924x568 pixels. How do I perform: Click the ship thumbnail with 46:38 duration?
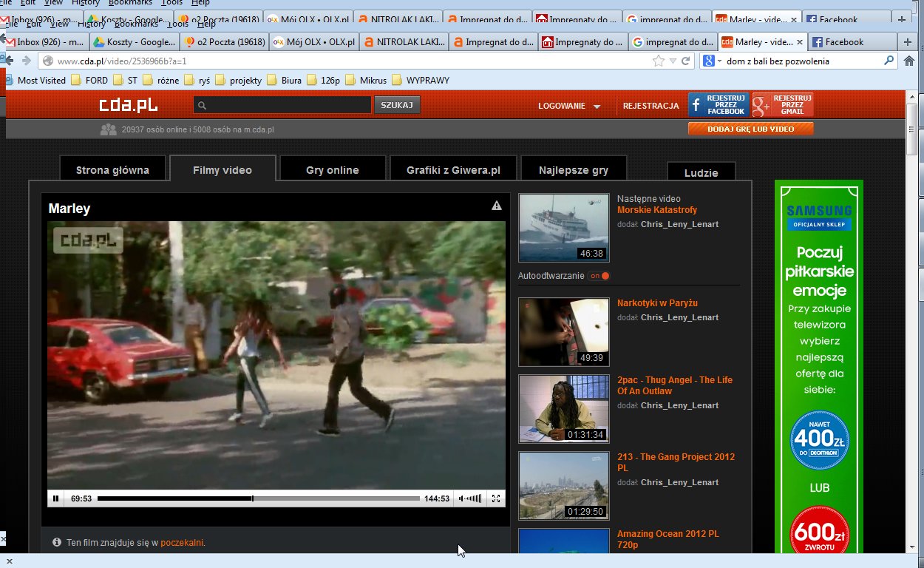pos(564,228)
